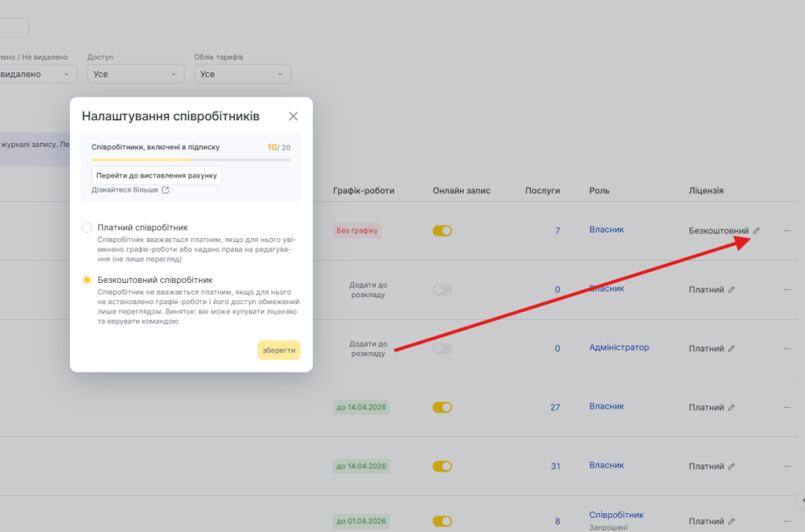
Task: Open the deleted / not deleted filter dropdown
Action: point(38,74)
